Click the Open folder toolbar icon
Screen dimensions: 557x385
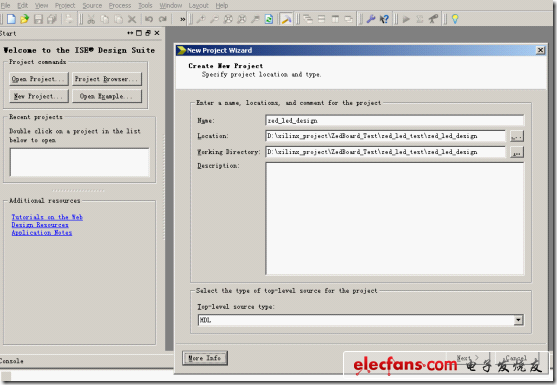tap(25, 19)
